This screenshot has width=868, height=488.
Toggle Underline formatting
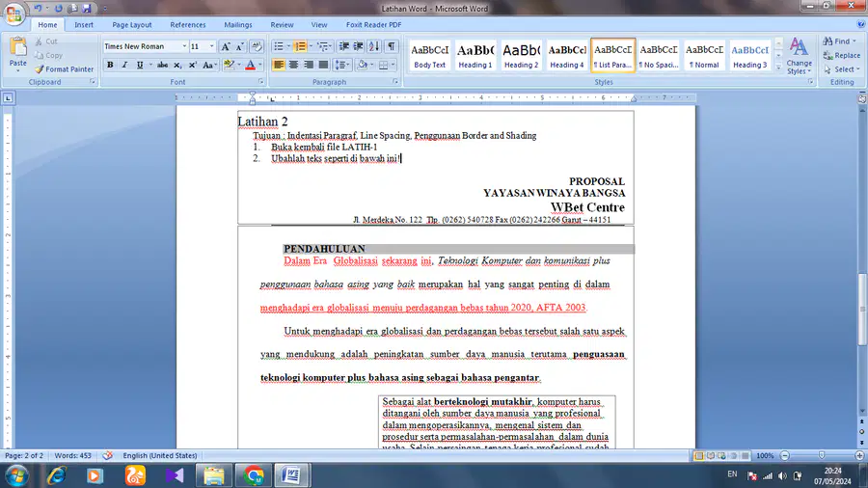point(140,66)
